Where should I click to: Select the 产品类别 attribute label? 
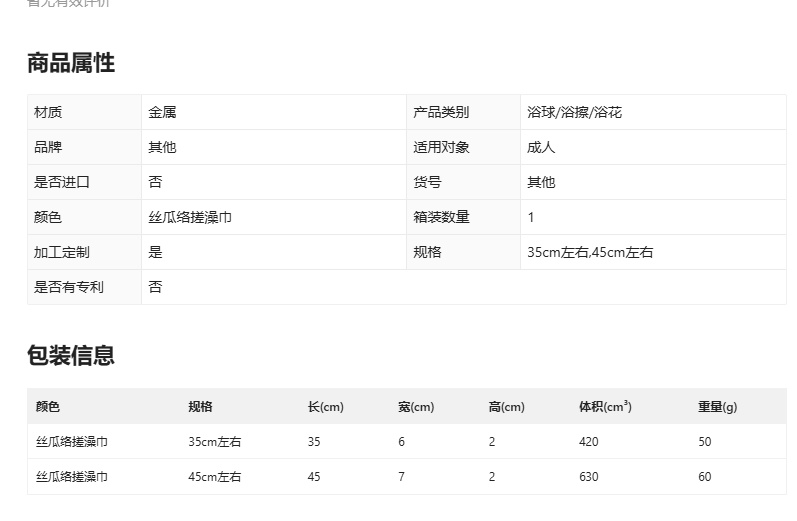[x=441, y=112]
